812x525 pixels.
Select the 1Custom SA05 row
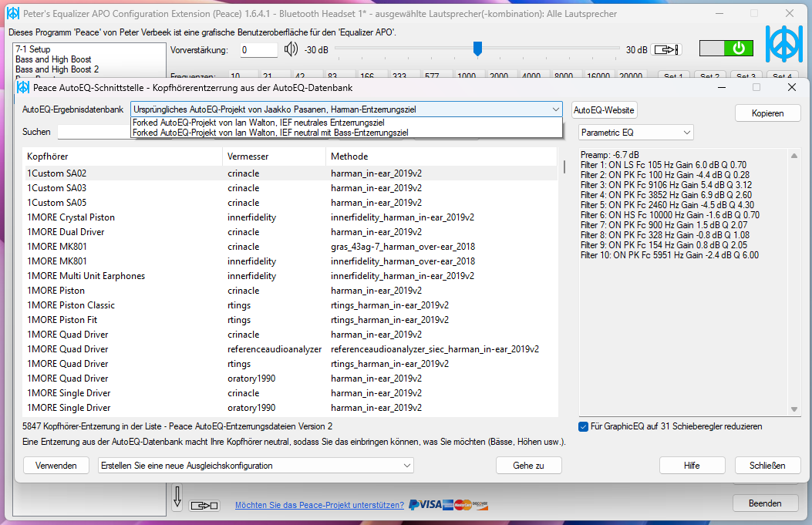(x=291, y=203)
